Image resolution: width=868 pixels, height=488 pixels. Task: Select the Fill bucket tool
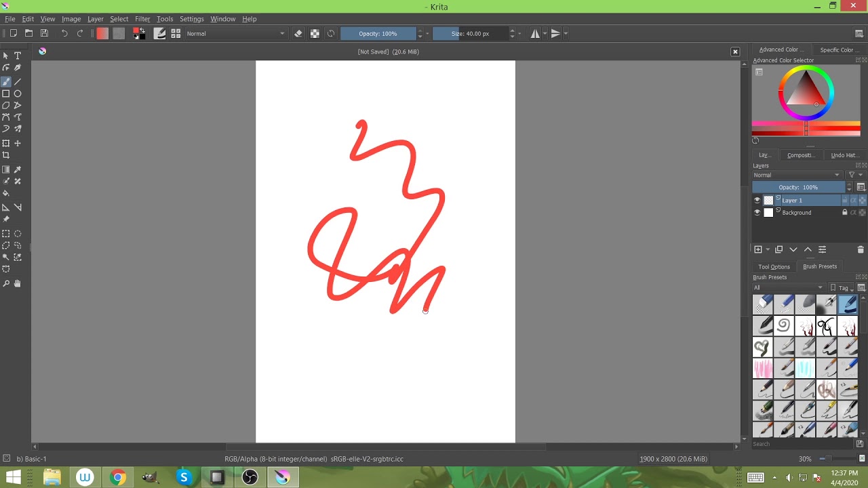click(6, 193)
